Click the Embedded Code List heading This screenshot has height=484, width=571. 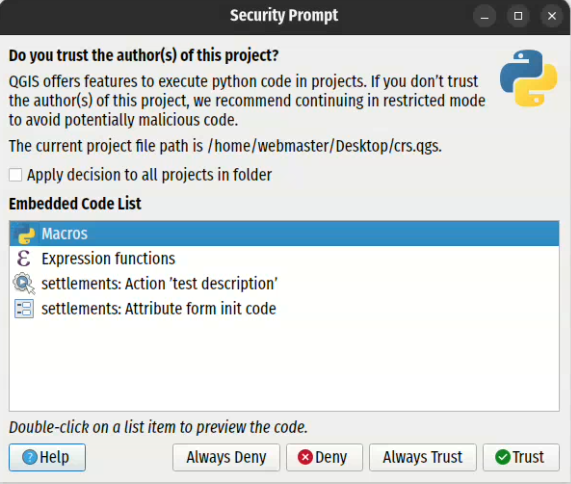(x=75, y=204)
